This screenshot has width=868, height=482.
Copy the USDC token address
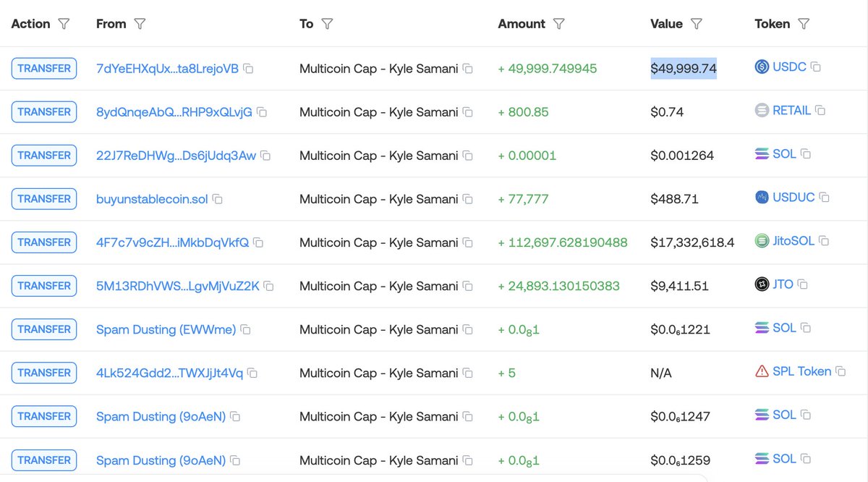[815, 67]
